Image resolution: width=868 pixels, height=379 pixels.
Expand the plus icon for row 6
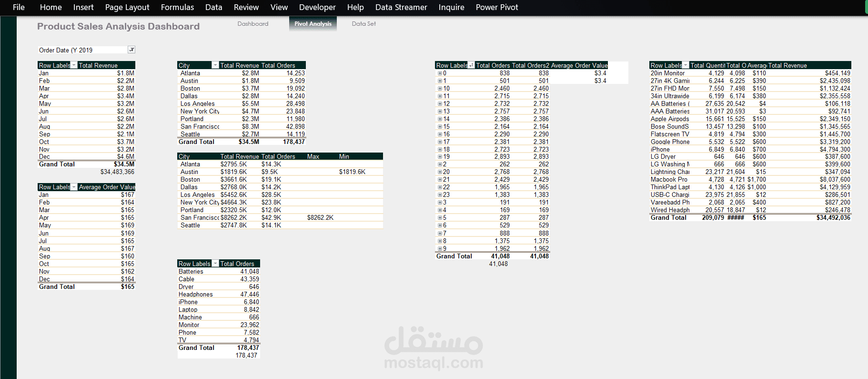click(440, 225)
